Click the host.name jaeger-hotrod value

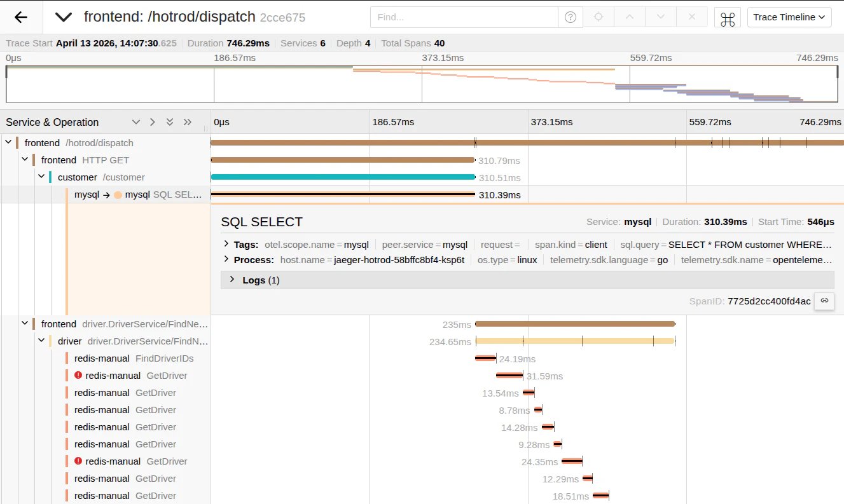[401, 260]
